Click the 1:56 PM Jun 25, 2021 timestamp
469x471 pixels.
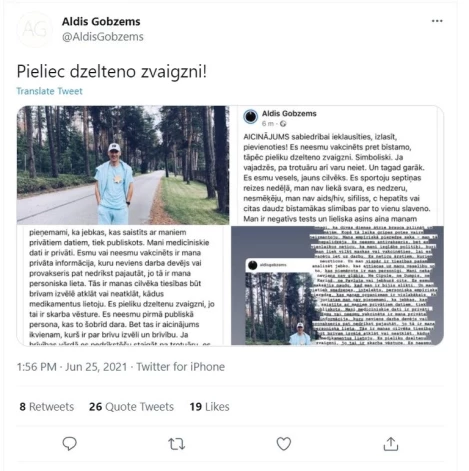(x=72, y=367)
